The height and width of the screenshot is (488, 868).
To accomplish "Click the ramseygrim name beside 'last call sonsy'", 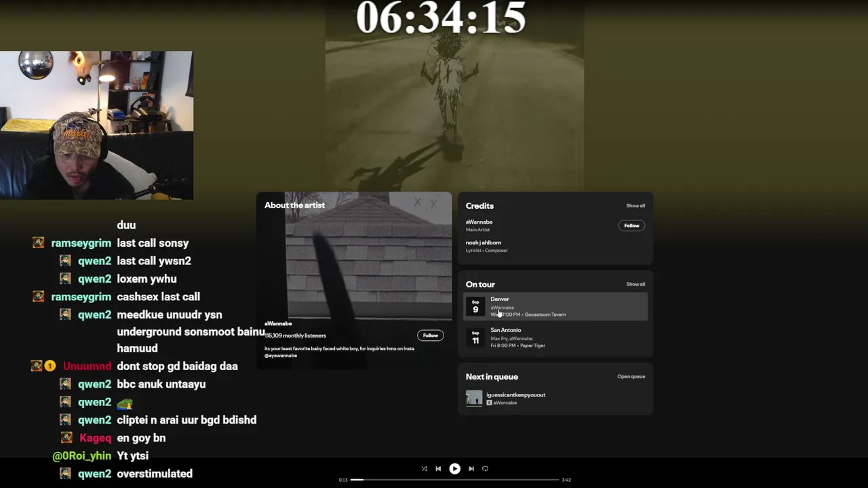I will click(81, 243).
